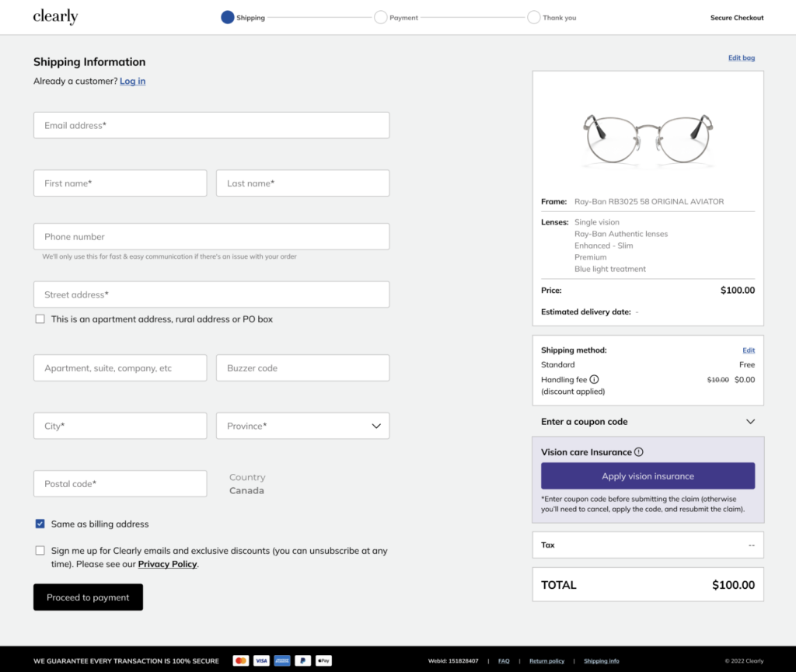Viewport: 796px width, 672px height.
Task: Open the Handling fee info icon
Action: point(594,379)
